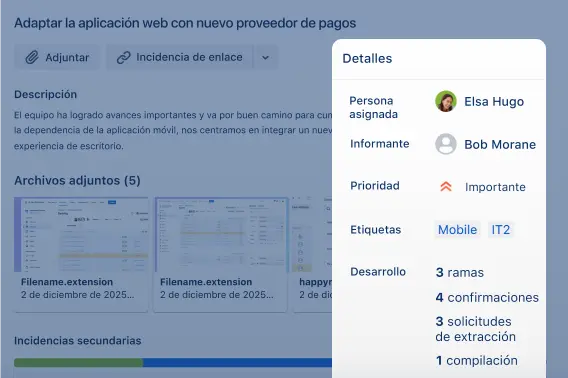Click the Archivos adjuntos (5) heading
Screen dimensions: 568x378
point(77,180)
